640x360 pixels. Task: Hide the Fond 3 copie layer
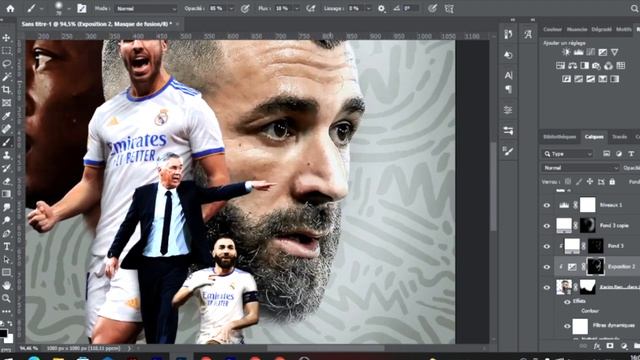(x=547, y=226)
